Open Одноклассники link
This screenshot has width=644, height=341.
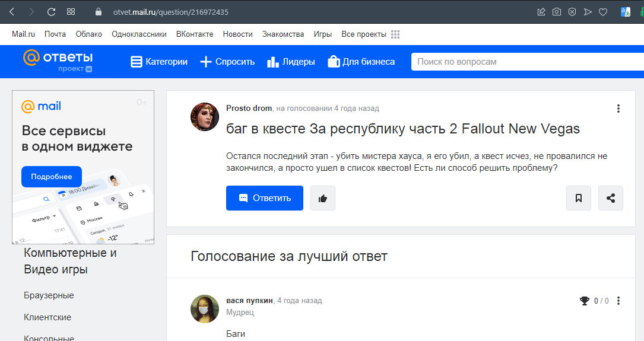click(x=139, y=34)
